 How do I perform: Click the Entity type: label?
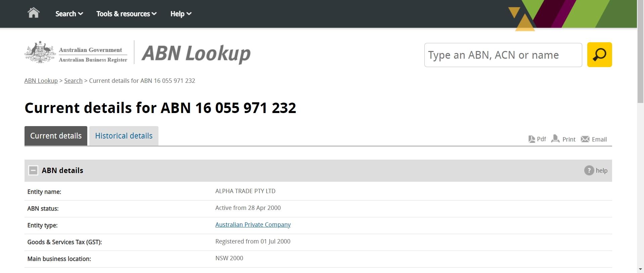point(42,225)
